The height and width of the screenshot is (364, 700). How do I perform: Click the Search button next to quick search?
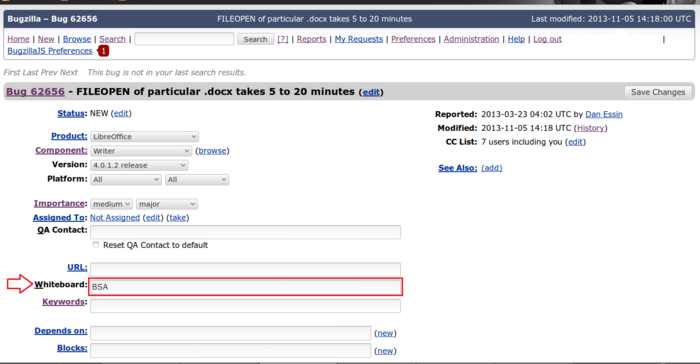point(255,39)
